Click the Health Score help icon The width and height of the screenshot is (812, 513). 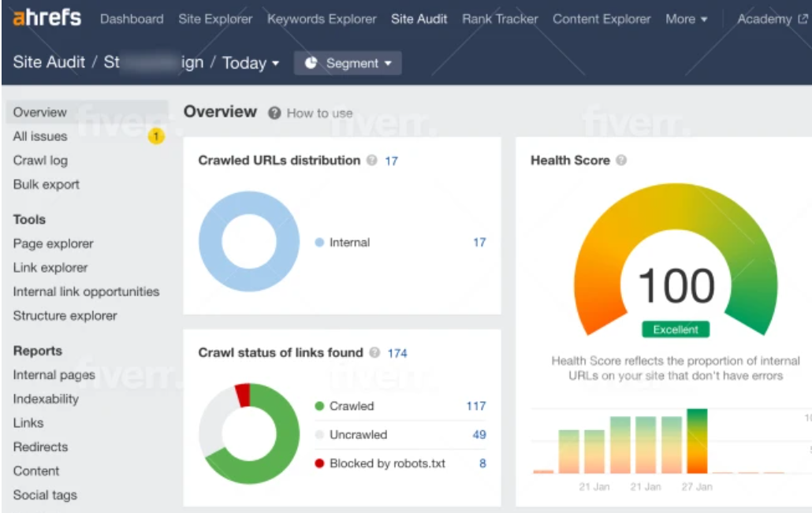(621, 160)
